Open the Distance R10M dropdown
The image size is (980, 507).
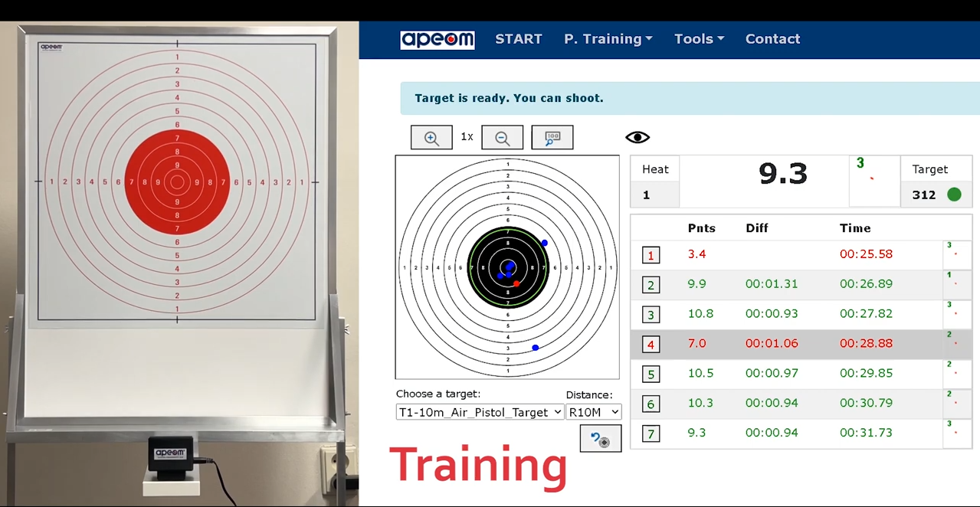[x=593, y=412]
